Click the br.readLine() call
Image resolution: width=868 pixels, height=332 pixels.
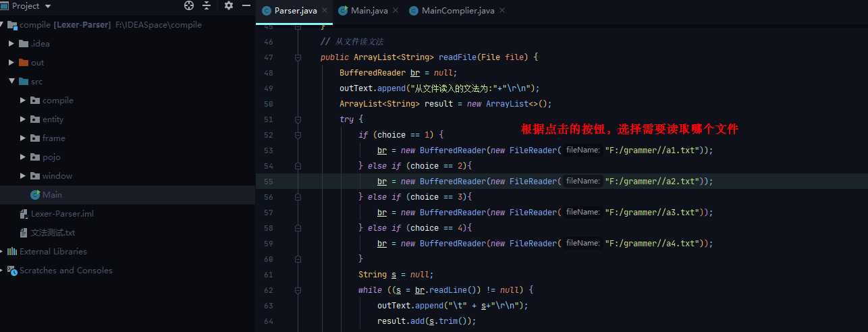447,290
